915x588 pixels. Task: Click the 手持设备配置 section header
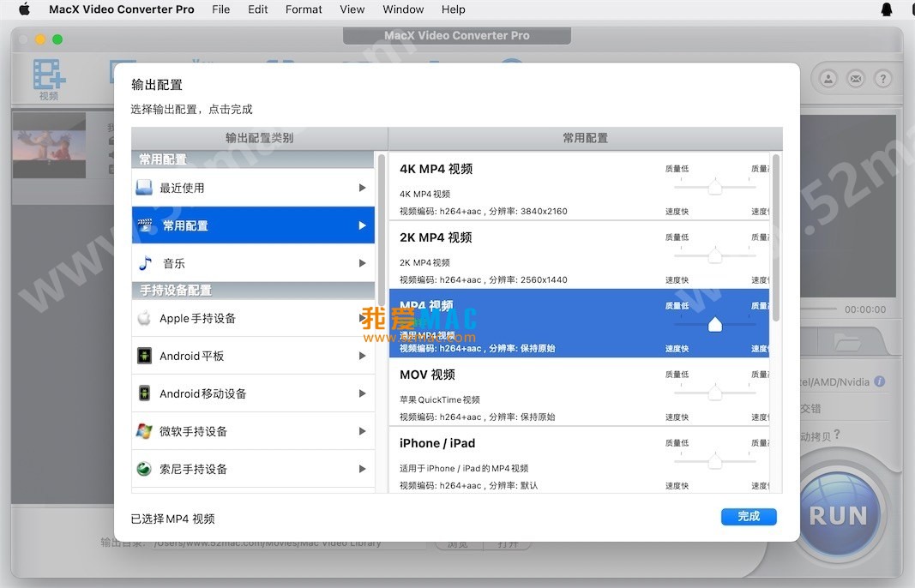tap(253, 290)
